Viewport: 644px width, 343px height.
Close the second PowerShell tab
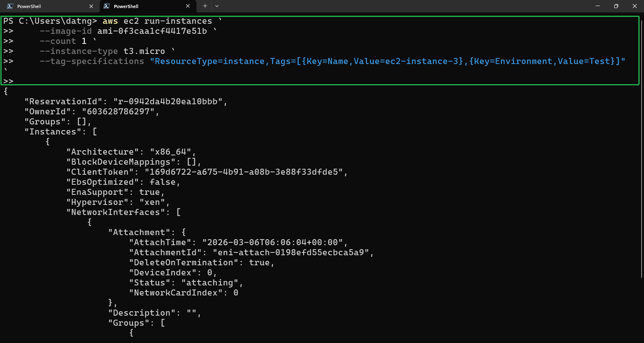tap(188, 6)
